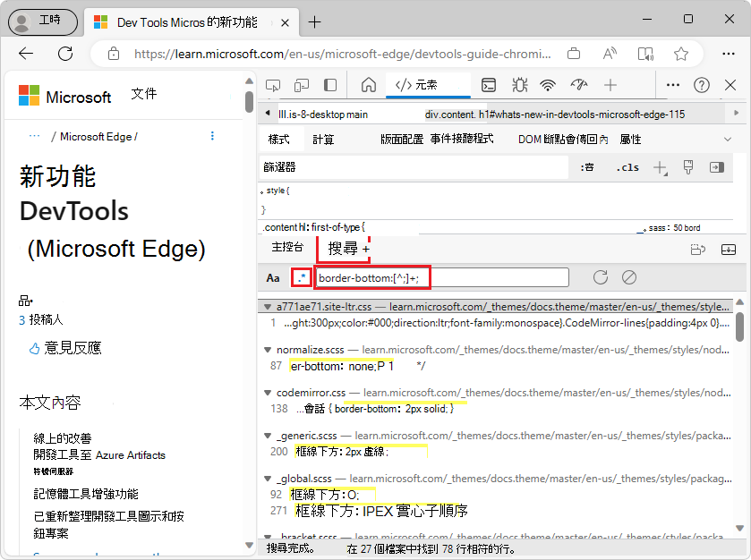
Task: Click the address bar URL
Action: 343,54
